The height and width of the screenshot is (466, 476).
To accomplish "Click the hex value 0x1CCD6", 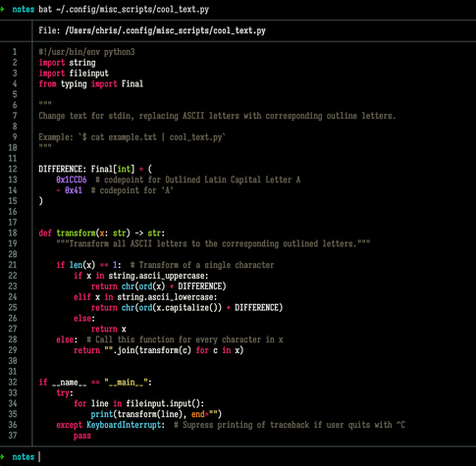I will coord(72,180).
